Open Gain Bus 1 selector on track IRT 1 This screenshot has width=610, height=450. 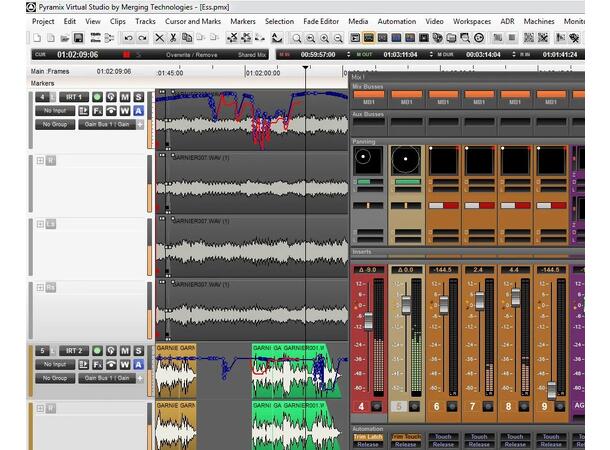[x=107, y=124]
